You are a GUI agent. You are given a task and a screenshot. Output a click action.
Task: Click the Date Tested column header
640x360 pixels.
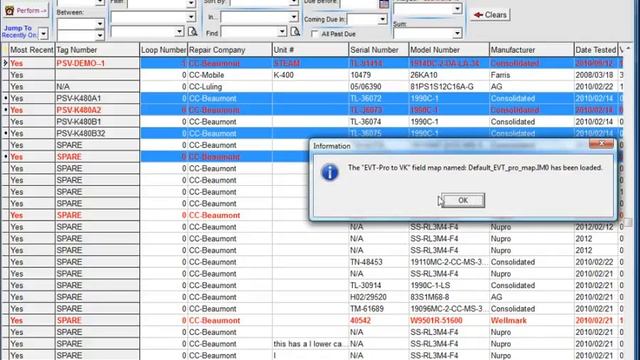click(x=596, y=50)
